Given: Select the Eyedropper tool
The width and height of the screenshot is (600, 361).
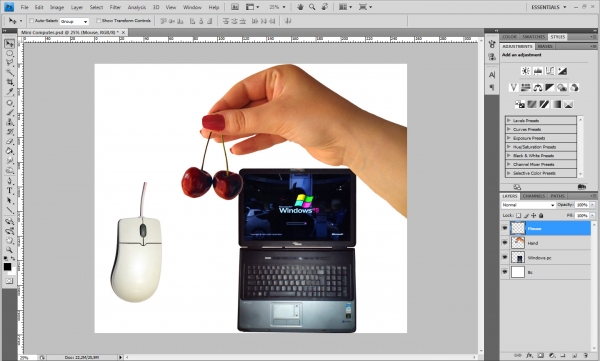Looking at the screenshot, I should coord(9,92).
